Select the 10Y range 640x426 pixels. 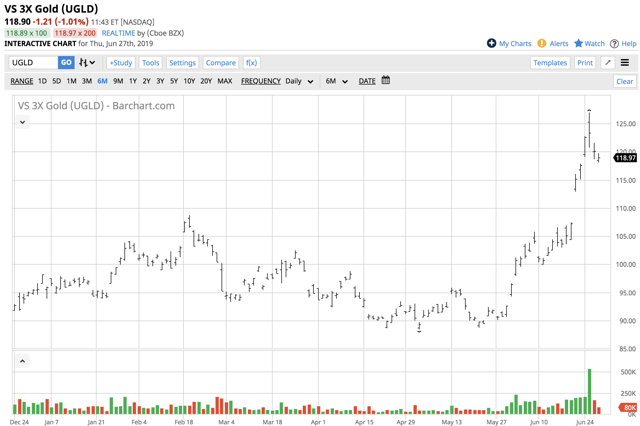click(189, 81)
